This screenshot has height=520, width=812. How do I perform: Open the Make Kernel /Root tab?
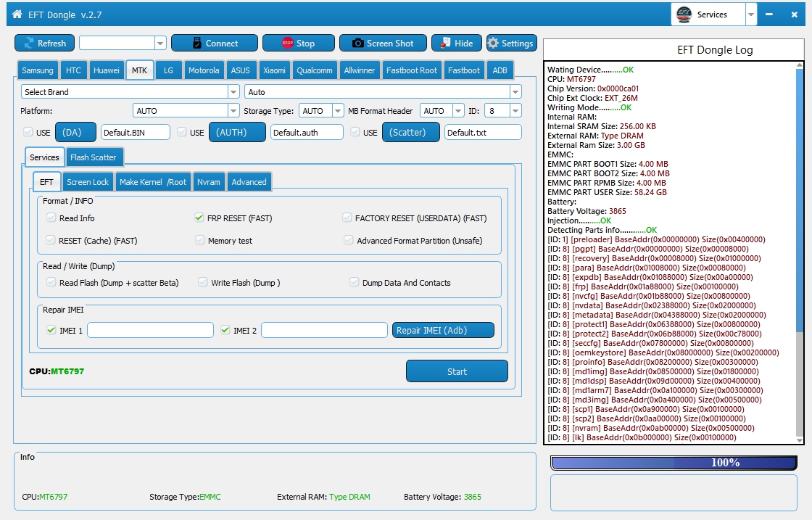pos(153,182)
